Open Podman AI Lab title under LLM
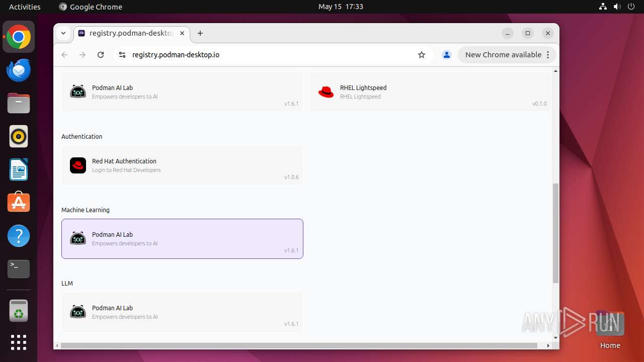Image resolution: width=644 pixels, height=362 pixels. click(112, 308)
